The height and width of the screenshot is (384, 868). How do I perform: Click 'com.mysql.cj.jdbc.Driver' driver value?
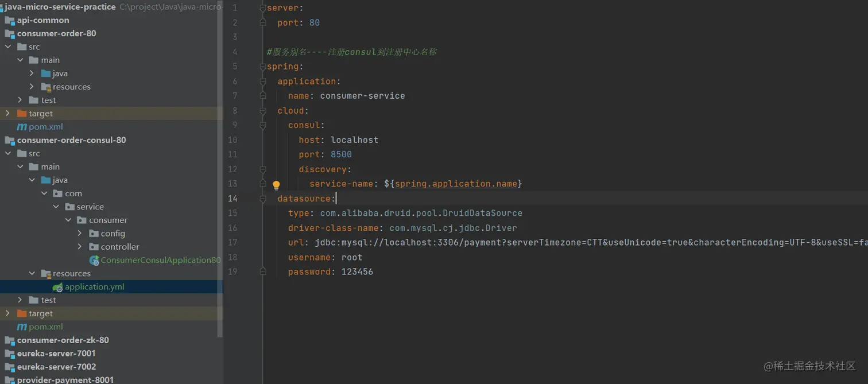click(x=454, y=228)
